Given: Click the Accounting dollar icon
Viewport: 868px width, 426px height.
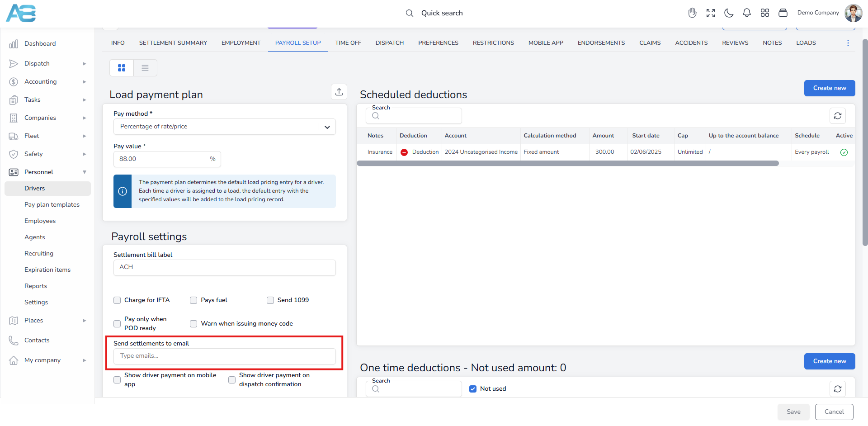Looking at the screenshot, I should point(14,82).
